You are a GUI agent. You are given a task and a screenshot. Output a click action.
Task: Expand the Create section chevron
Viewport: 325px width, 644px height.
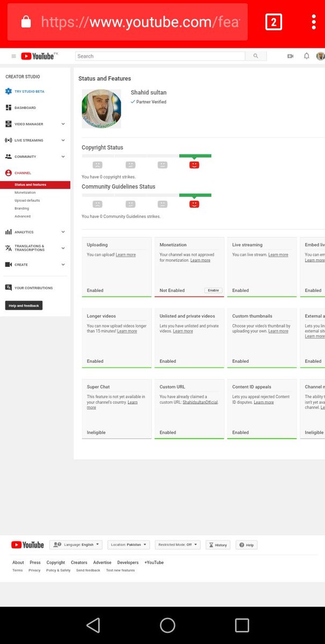[63, 265]
